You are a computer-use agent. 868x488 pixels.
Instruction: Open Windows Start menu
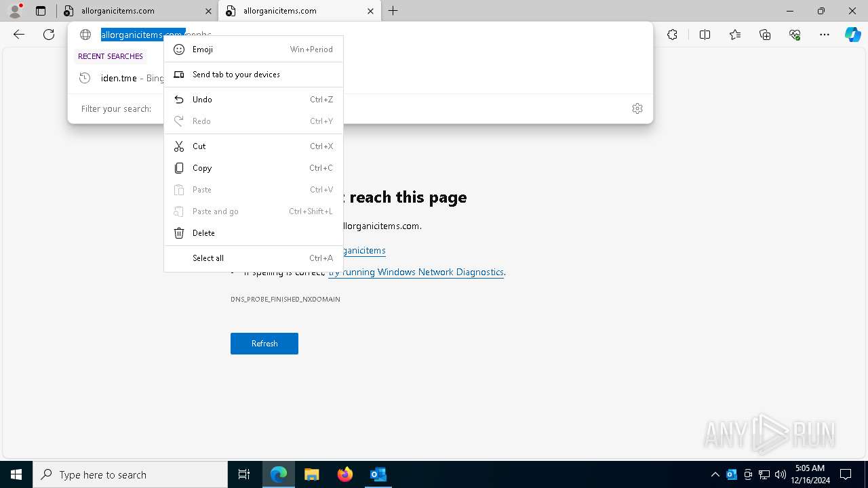[16, 474]
